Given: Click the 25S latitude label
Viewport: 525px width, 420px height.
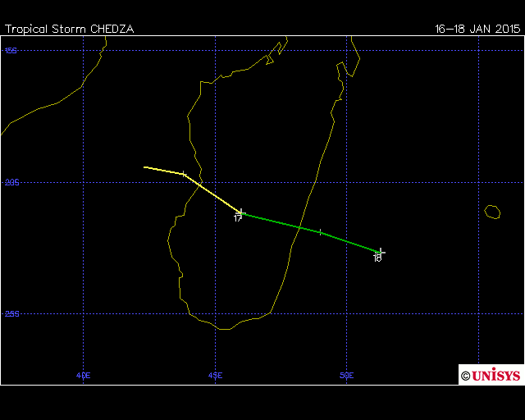Looking at the screenshot, I should click(11, 314).
